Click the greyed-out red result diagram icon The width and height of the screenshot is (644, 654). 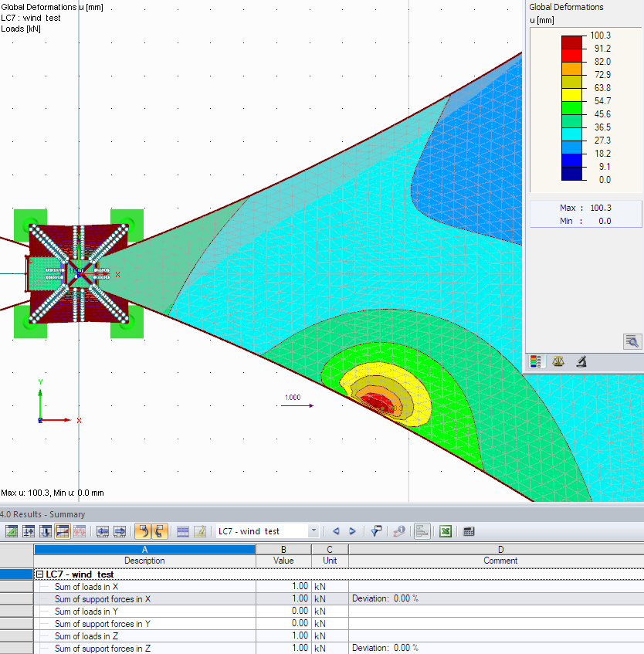click(x=80, y=531)
